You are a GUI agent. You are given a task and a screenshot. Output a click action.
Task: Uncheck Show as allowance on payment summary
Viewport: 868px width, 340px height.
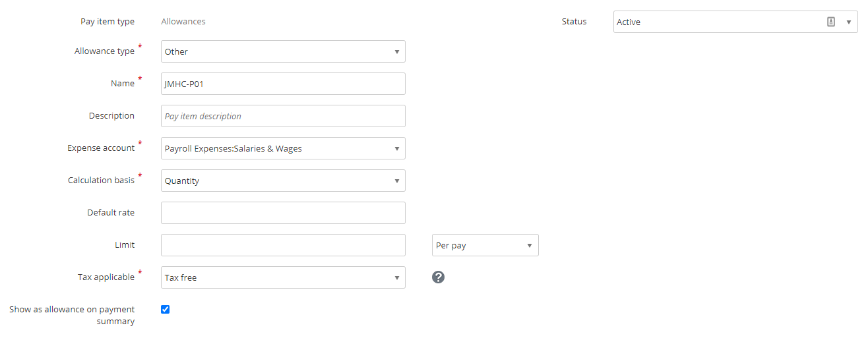coord(166,309)
